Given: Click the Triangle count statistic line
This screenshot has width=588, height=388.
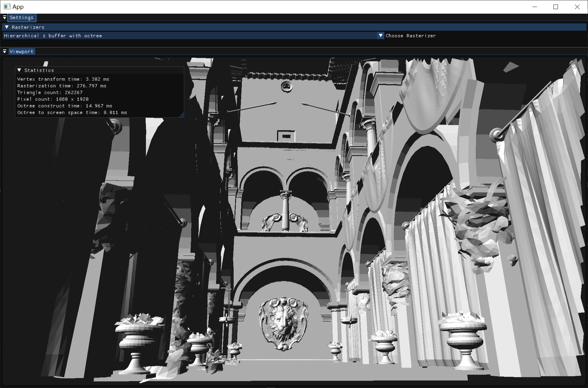Looking at the screenshot, I should click(x=50, y=93).
